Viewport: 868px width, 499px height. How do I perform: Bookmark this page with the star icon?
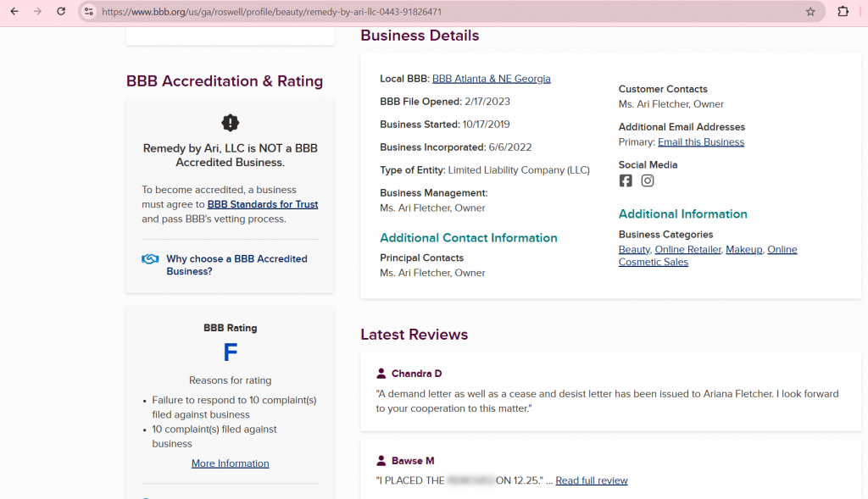click(x=810, y=12)
